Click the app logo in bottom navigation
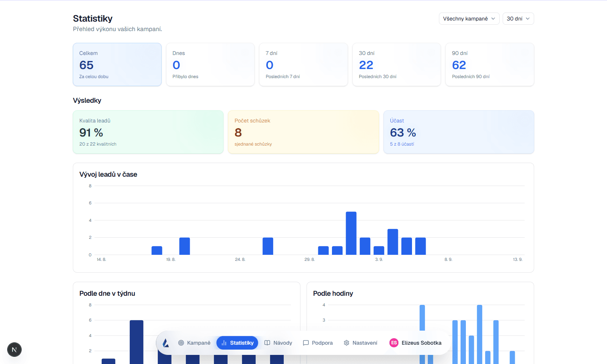Viewport: 607px width, 364px height. coord(166,343)
